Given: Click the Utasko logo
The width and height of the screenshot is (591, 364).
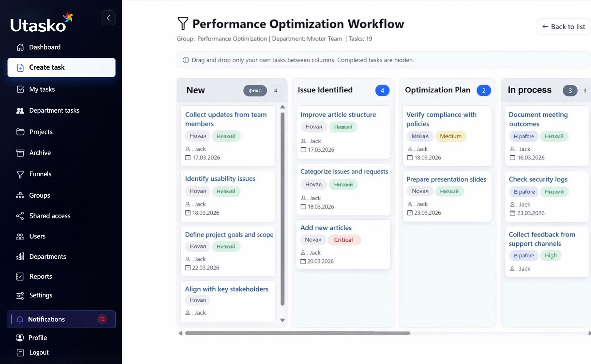Looking at the screenshot, I should tap(41, 24).
